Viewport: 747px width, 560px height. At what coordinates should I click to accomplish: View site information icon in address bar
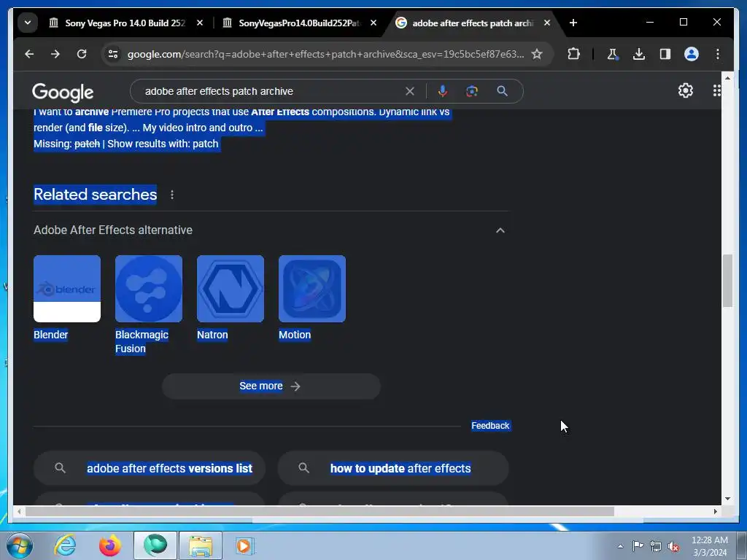point(113,54)
